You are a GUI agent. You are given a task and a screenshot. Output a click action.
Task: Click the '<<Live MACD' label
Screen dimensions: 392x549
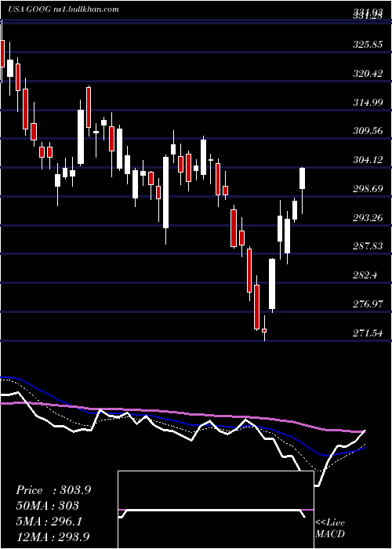coord(330,528)
